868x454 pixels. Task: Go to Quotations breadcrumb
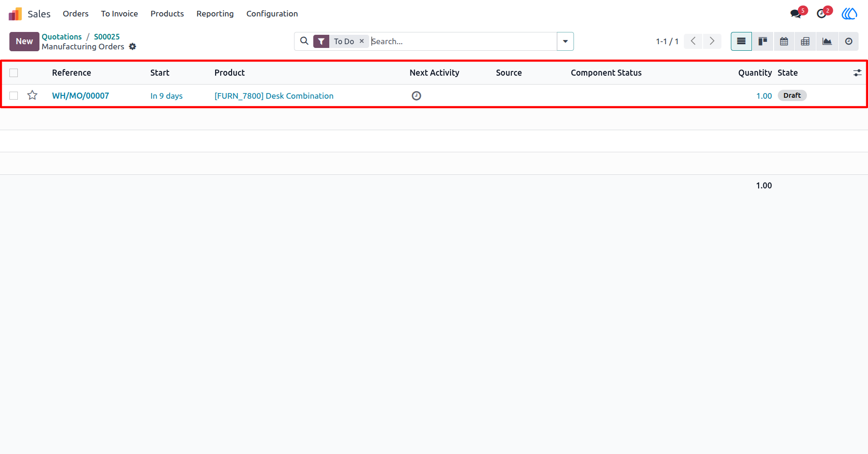[x=62, y=37]
